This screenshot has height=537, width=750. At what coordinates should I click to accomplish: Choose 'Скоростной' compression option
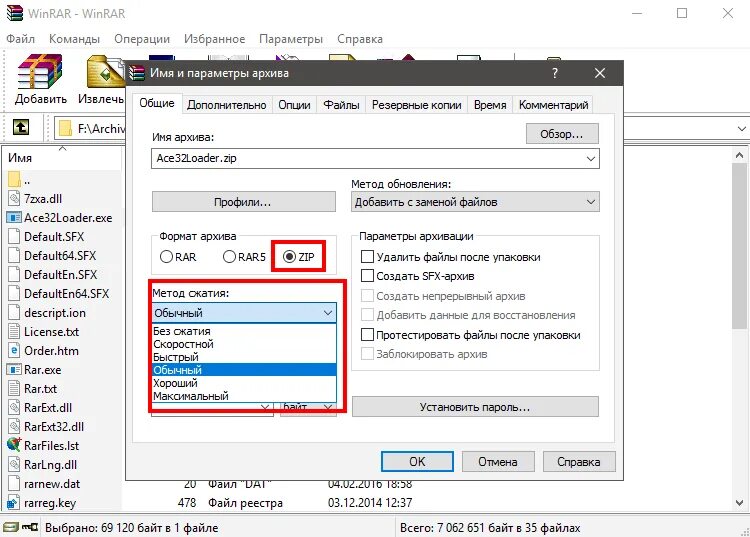[244, 344]
